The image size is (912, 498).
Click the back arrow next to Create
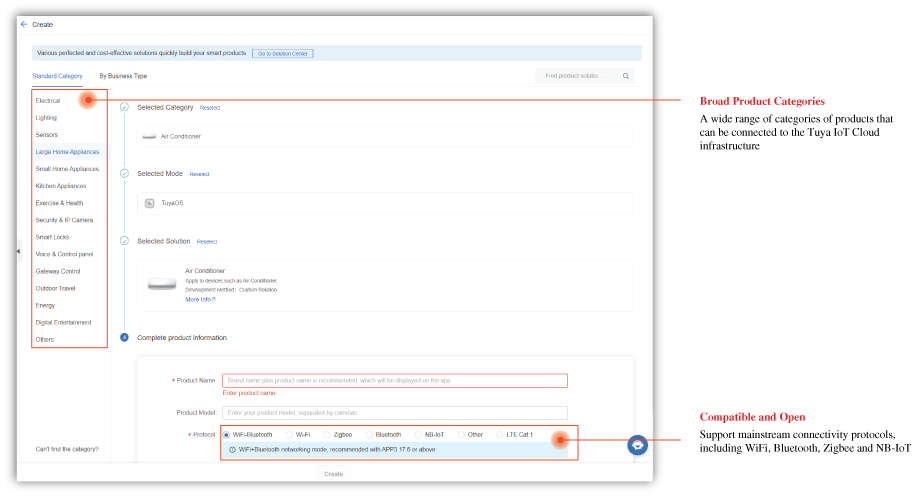tap(24, 24)
